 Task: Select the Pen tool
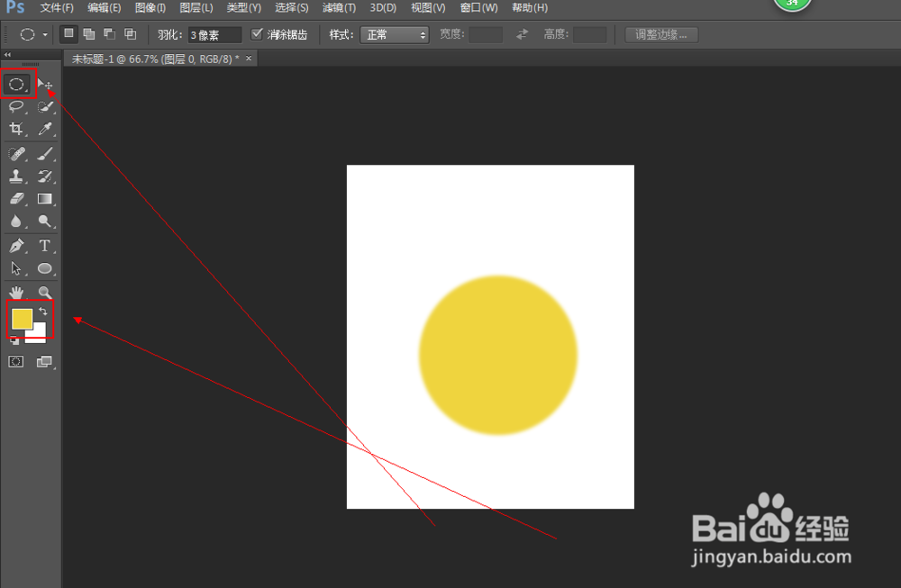[x=16, y=246]
